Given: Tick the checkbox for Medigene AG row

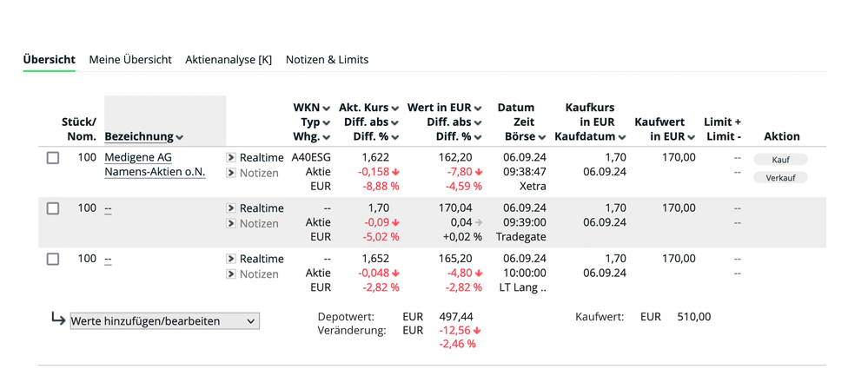Looking at the screenshot, I should [53, 158].
